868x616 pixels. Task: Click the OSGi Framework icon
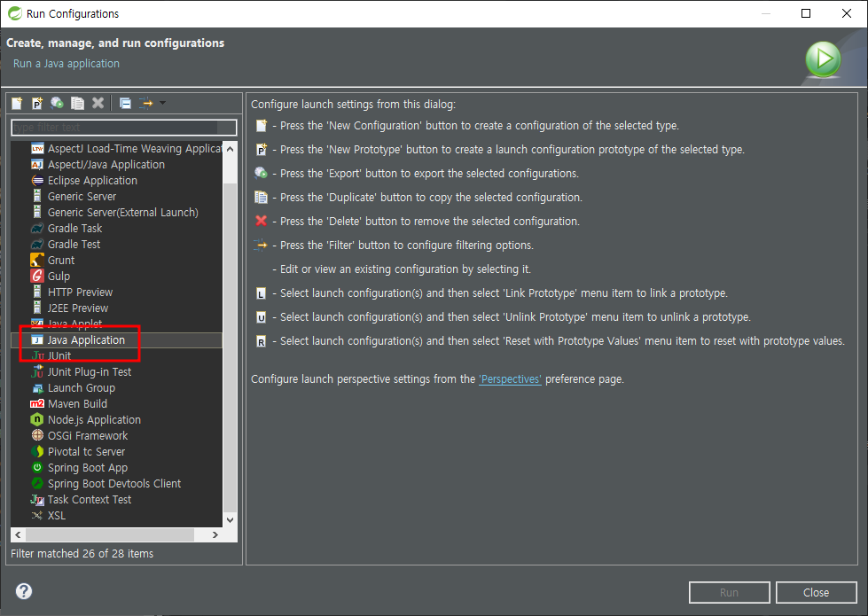click(x=37, y=435)
